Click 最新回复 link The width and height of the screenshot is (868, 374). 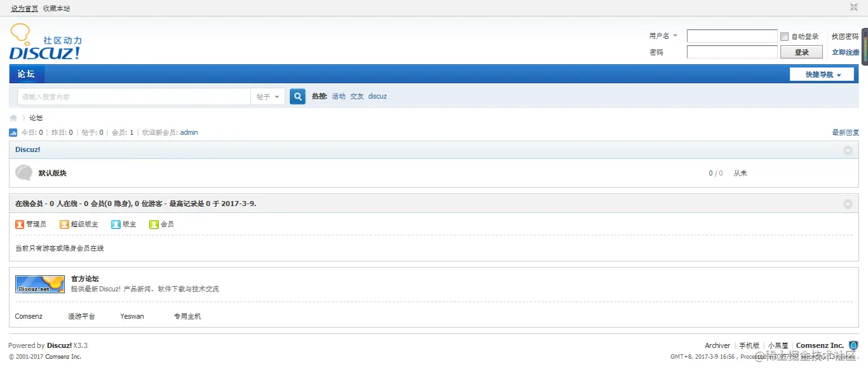point(846,132)
